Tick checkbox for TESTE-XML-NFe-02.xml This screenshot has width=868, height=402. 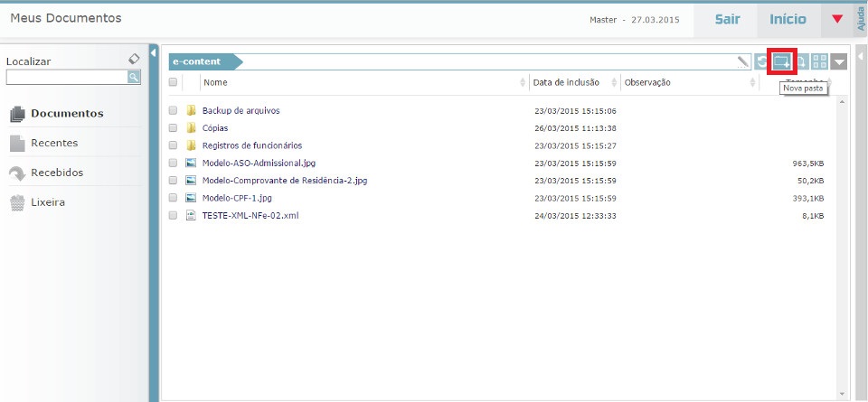pyautogui.click(x=173, y=216)
